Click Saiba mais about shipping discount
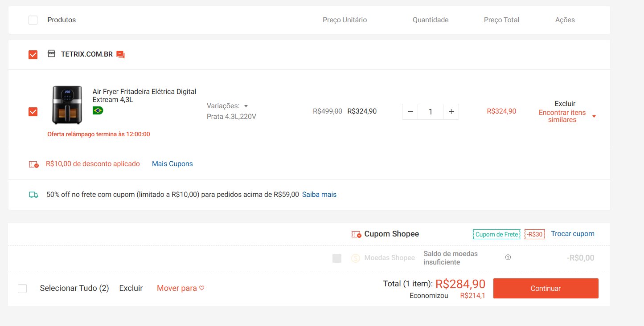The width and height of the screenshot is (644, 326). tap(319, 195)
